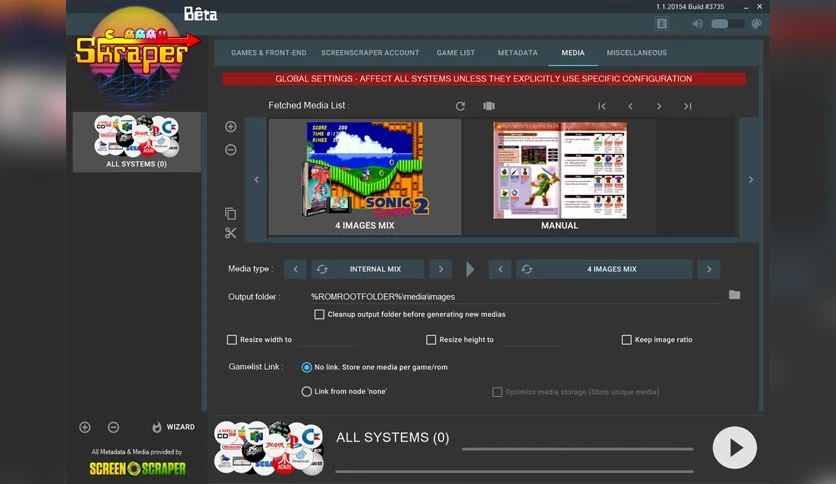
Task: Select the Manual thumbnail
Action: pyautogui.click(x=560, y=176)
